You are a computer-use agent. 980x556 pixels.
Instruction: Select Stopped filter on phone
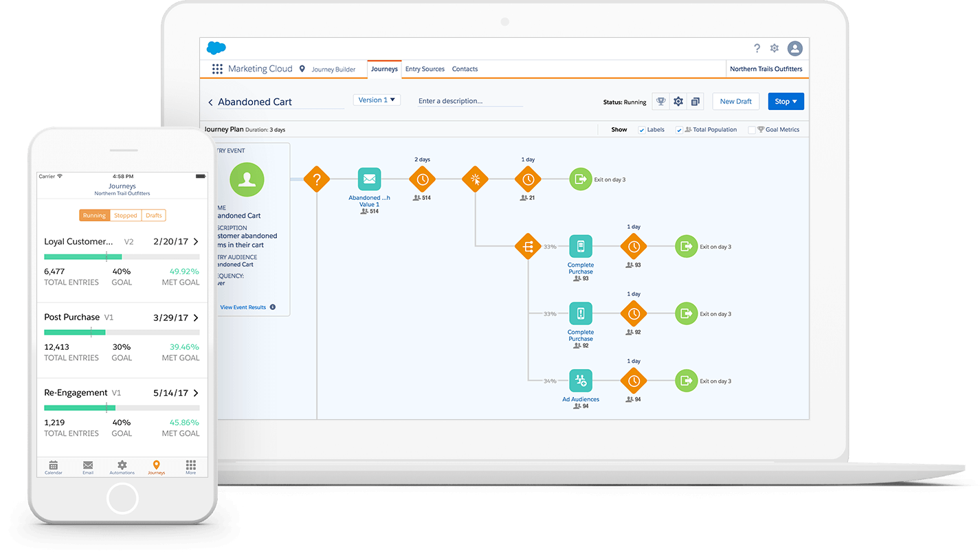(126, 215)
